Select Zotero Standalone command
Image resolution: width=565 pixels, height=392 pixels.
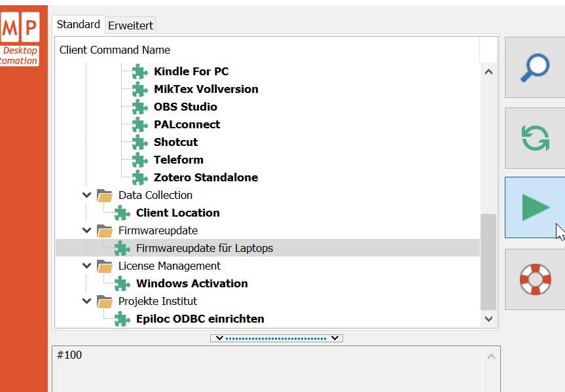206,177
